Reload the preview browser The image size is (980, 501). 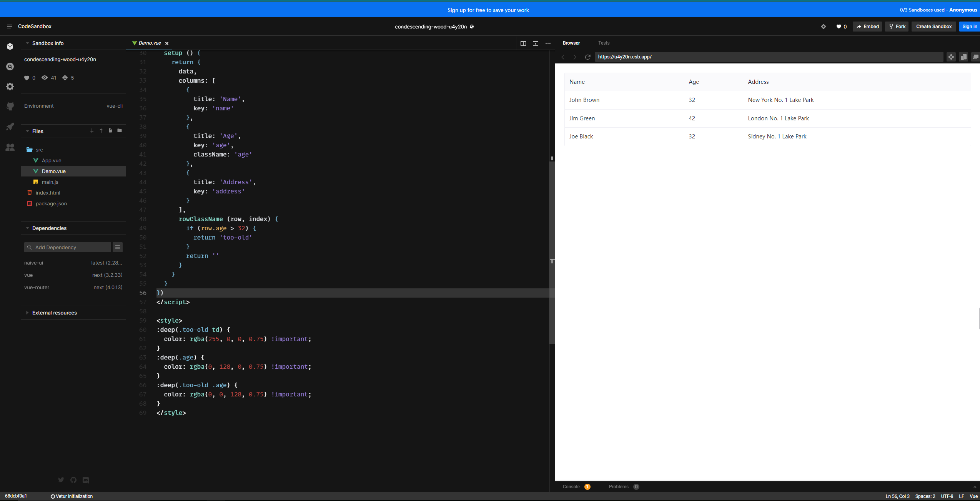point(587,57)
